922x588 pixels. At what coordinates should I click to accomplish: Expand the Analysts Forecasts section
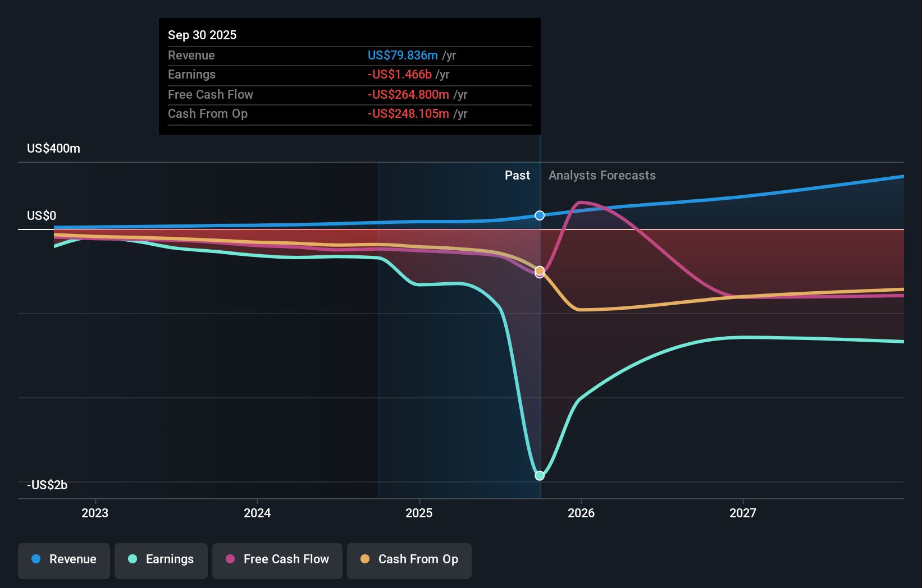tap(602, 175)
